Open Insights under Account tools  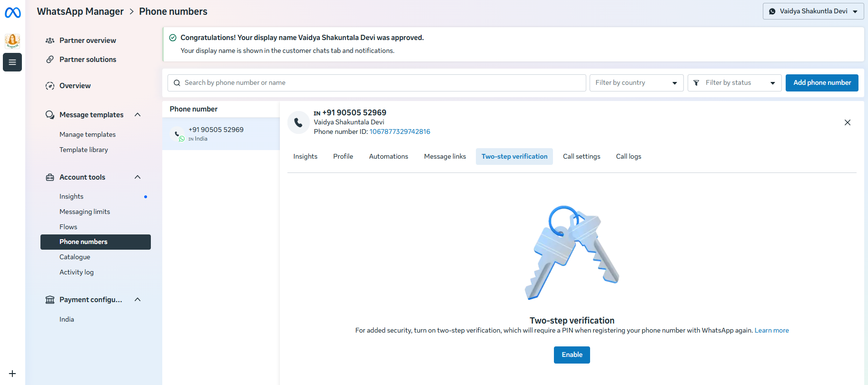[x=71, y=197]
